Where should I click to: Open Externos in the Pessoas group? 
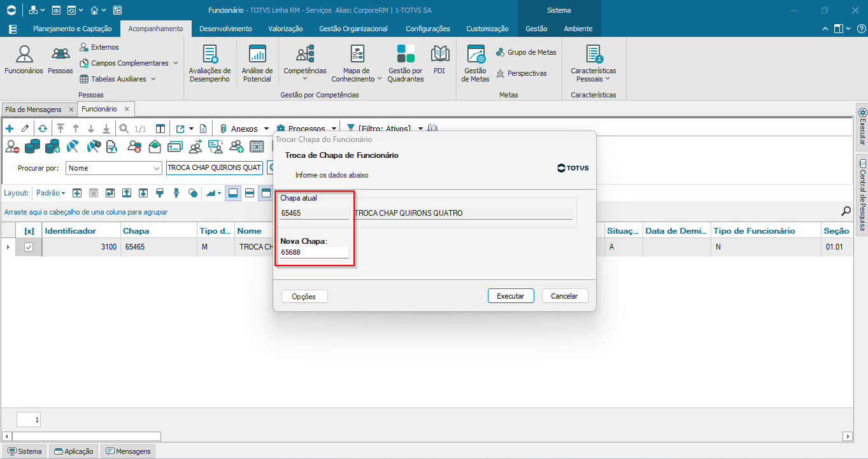99,47
